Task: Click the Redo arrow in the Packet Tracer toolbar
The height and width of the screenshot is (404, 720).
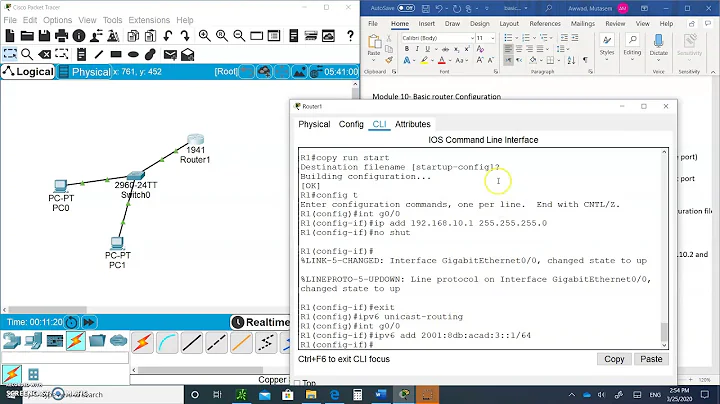Action: click(185, 36)
